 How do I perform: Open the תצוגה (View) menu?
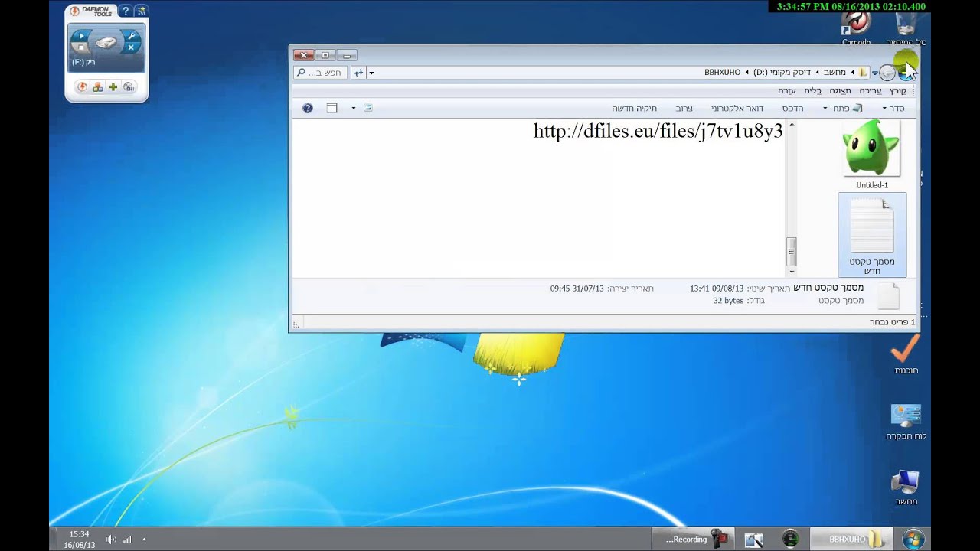[841, 90]
